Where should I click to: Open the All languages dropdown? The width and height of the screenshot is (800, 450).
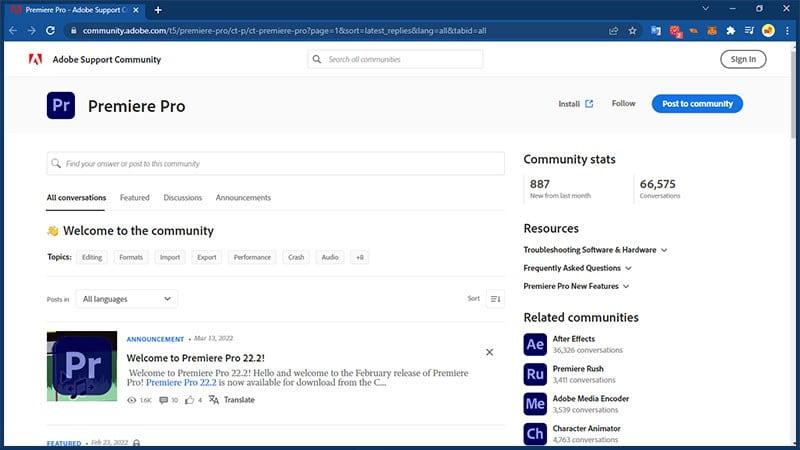pos(127,298)
